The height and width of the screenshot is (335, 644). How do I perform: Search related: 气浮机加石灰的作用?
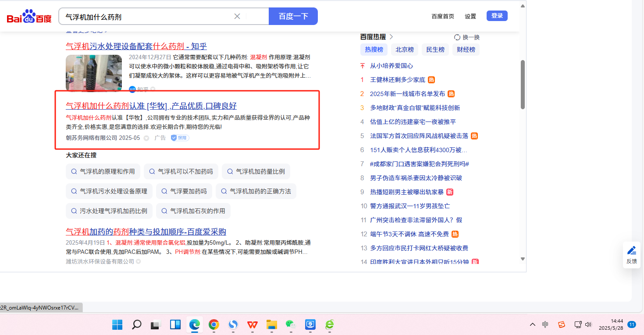[x=193, y=211]
